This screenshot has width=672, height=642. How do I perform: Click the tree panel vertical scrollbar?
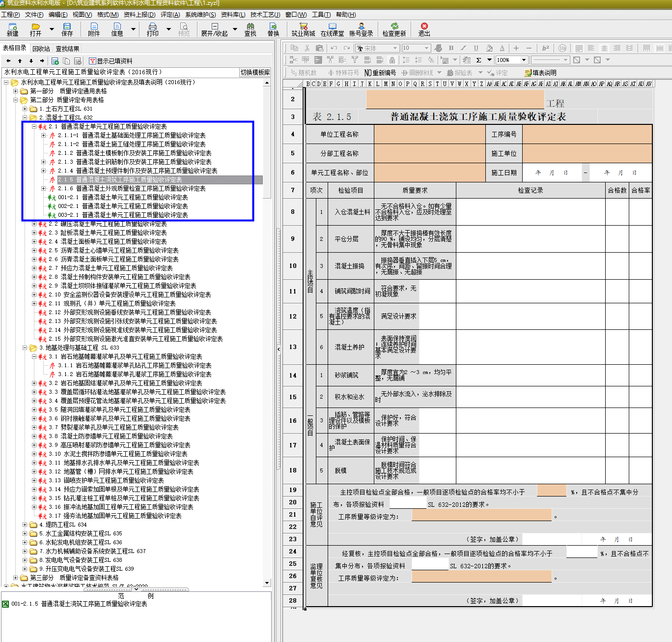[x=267, y=332]
